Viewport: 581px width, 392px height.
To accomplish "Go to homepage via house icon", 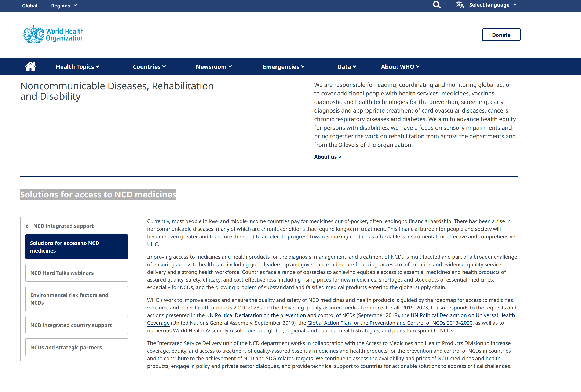I will 30,66.
